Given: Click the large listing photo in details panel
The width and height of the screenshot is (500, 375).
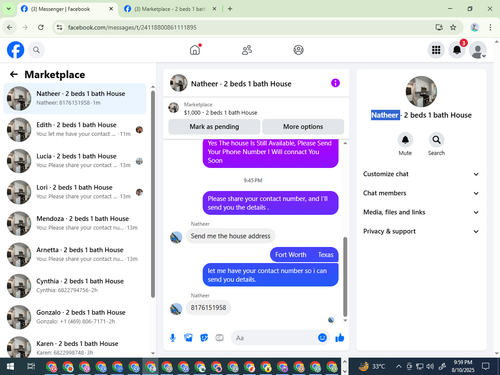Looking at the screenshot, I should [x=421, y=92].
